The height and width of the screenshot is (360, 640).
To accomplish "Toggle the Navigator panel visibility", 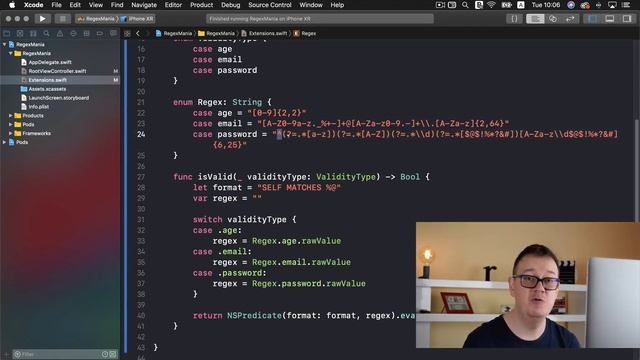I will [592, 19].
